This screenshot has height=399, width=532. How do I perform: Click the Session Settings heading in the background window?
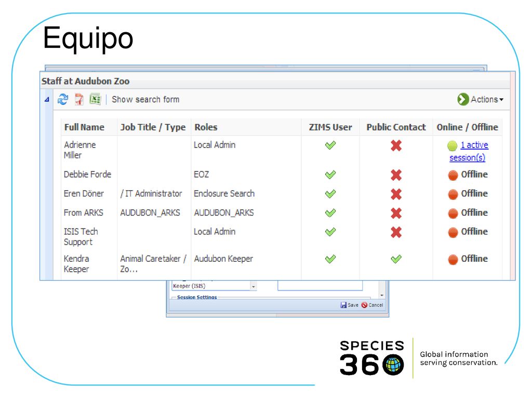pos(197,297)
